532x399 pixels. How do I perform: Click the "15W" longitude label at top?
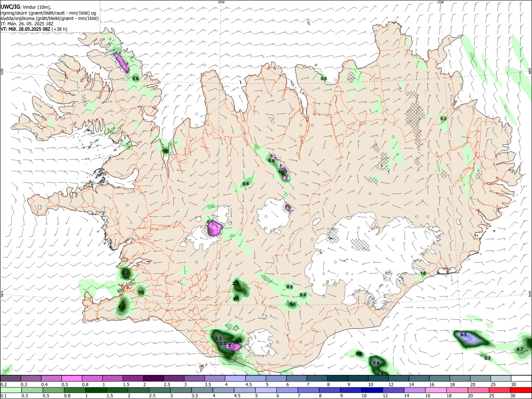pyautogui.click(x=441, y=2)
